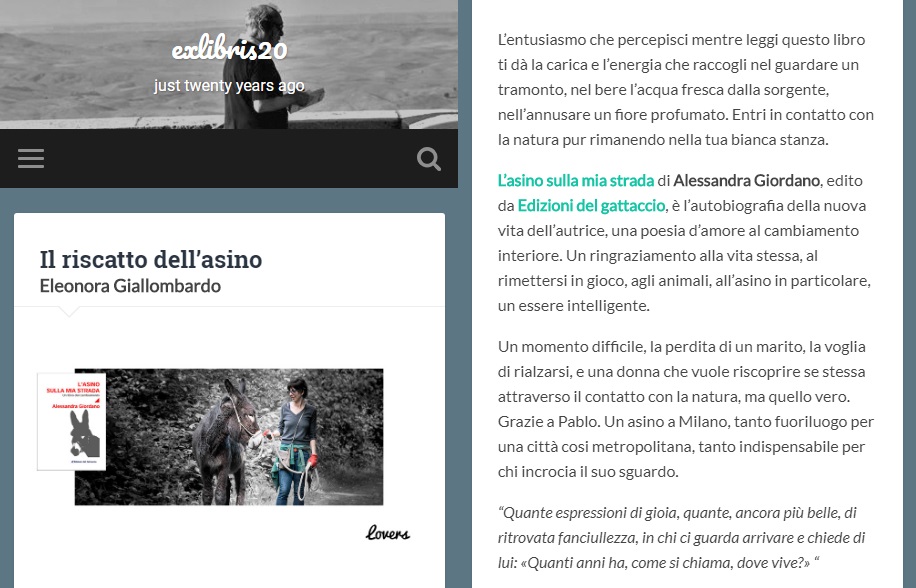This screenshot has height=588, width=916.
Task: Select the donkey silhouette on the book cover
Action: point(84,434)
